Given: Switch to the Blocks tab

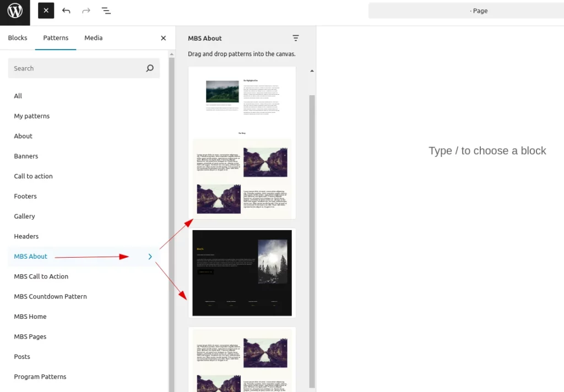Looking at the screenshot, I should click(18, 38).
